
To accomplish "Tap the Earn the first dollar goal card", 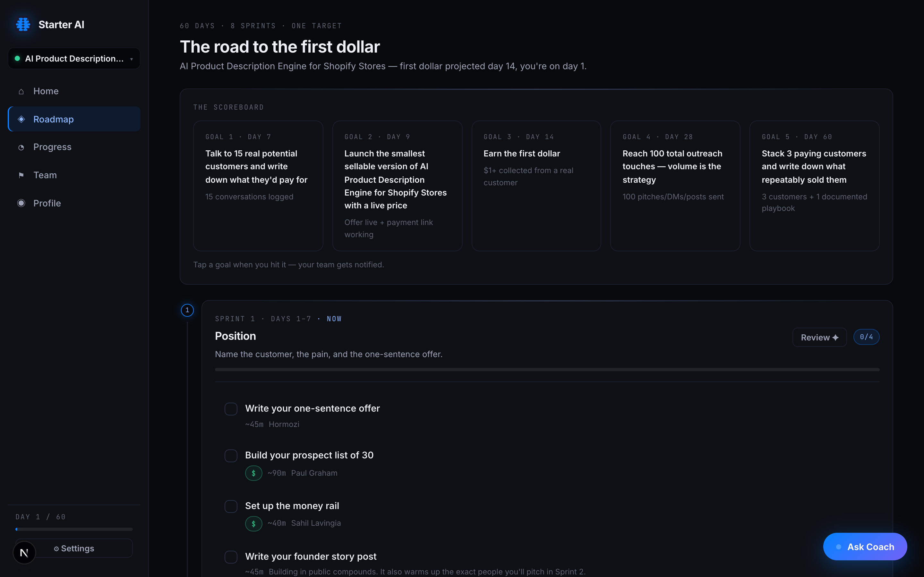I will tap(536, 186).
